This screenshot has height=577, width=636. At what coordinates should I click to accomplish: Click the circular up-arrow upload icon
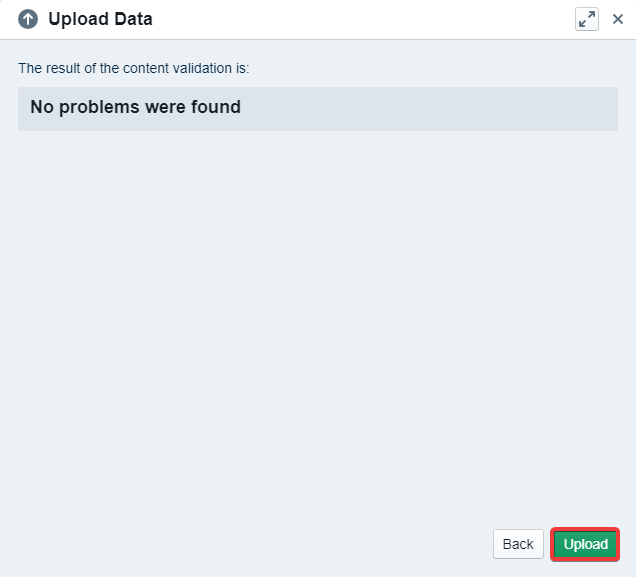pos(28,19)
